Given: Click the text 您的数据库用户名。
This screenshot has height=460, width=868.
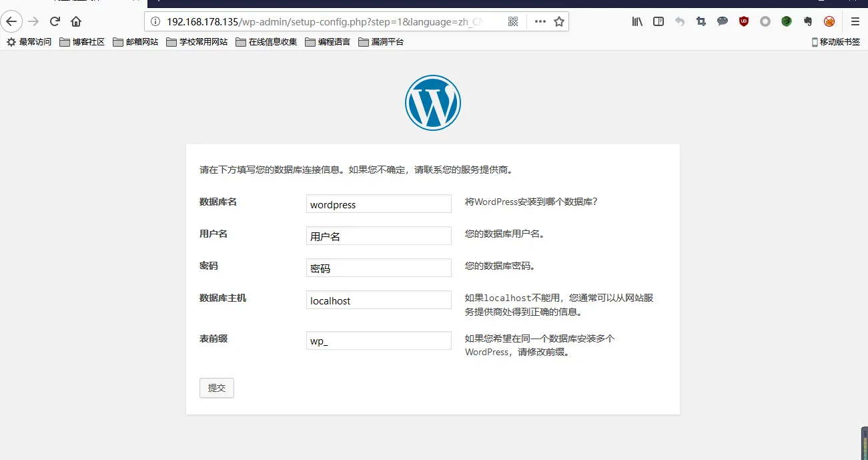Looking at the screenshot, I should (505, 234).
